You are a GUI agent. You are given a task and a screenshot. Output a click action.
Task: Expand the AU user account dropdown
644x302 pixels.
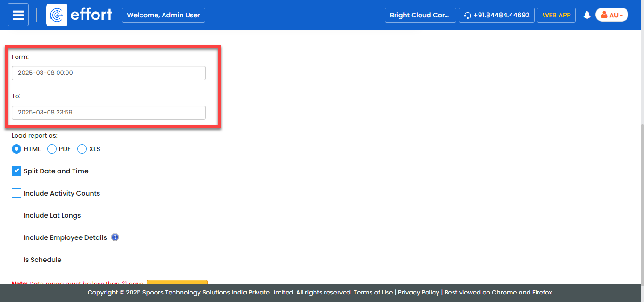click(x=611, y=15)
